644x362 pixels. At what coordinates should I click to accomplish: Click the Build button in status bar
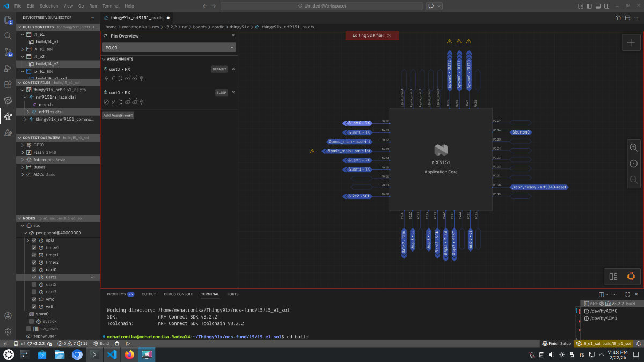tap(101, 343)
